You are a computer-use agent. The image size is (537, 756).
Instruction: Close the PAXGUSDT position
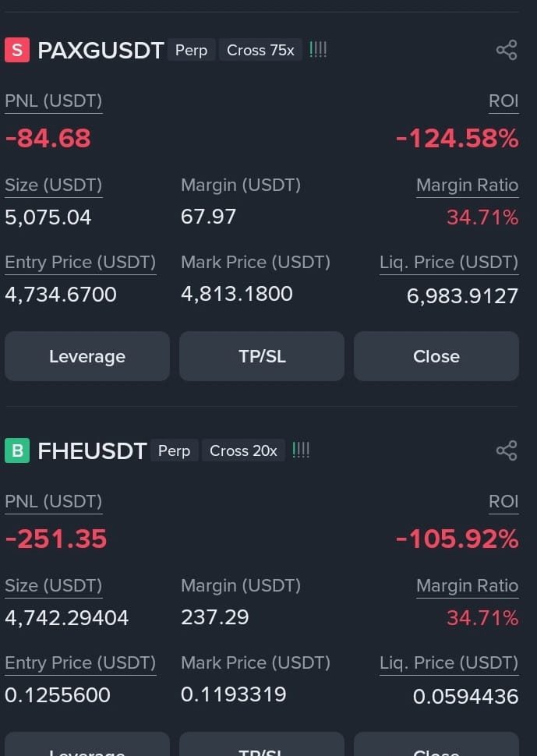coord(436,356)
